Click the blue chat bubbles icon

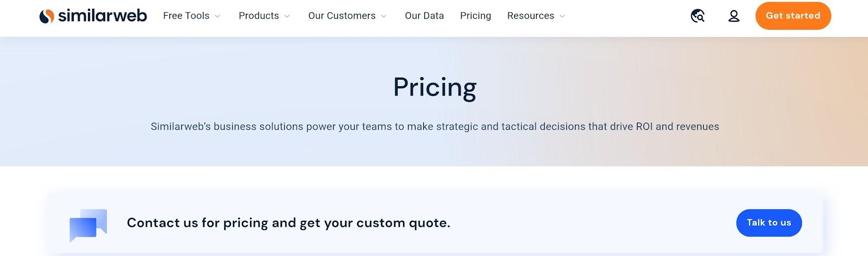(x=88, y=225)
